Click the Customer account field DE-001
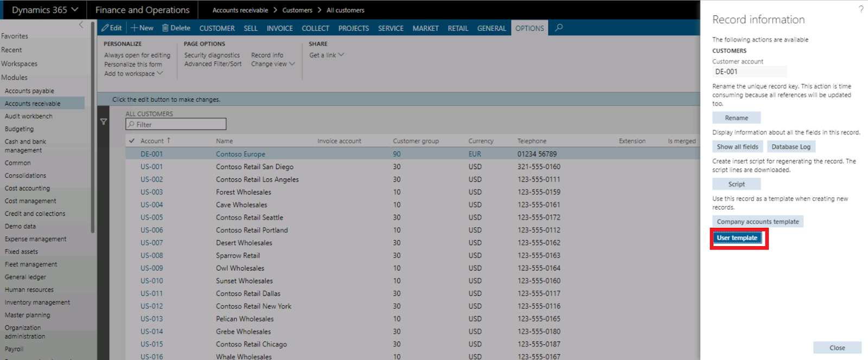Screen dimensions: 868x360 pos(749,72)
